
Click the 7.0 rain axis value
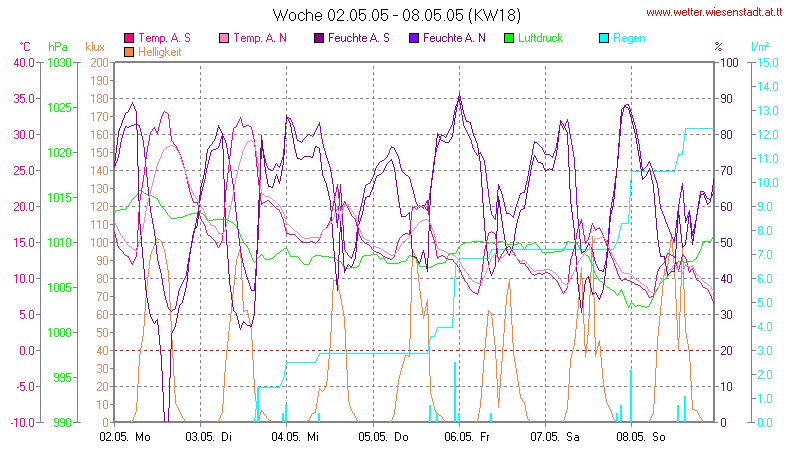765,255
